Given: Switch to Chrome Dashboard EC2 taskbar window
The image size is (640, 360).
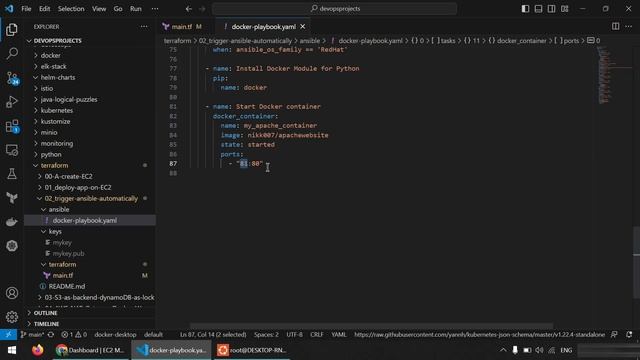Looking at the screenshot, I should (x=91, y=350).
